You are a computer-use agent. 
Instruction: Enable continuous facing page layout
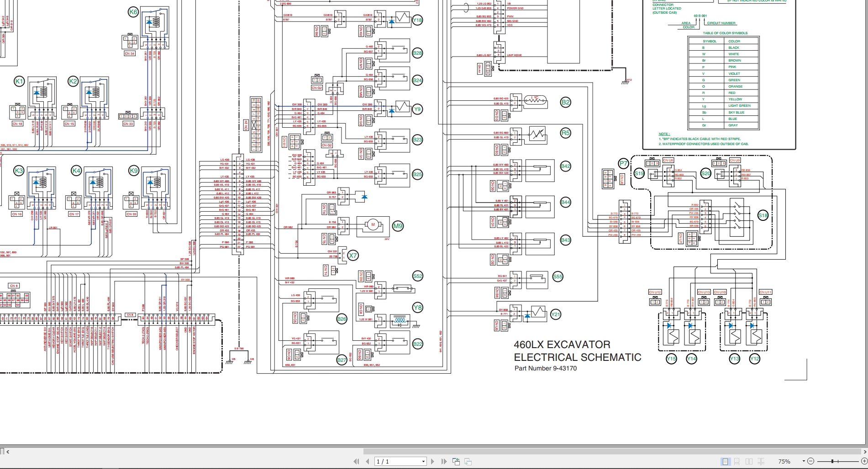762,461
